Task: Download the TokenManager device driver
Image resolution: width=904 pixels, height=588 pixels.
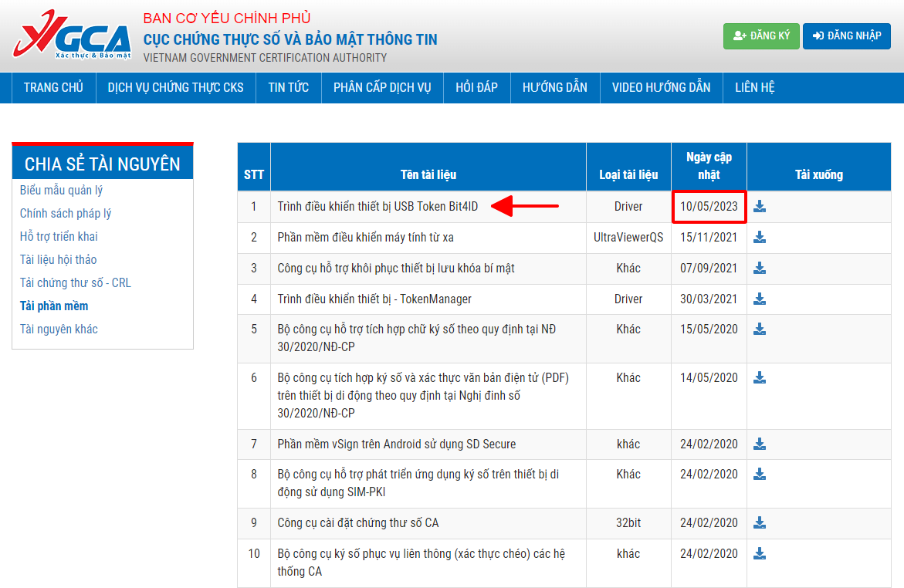Action: click(x=760, y=299)
